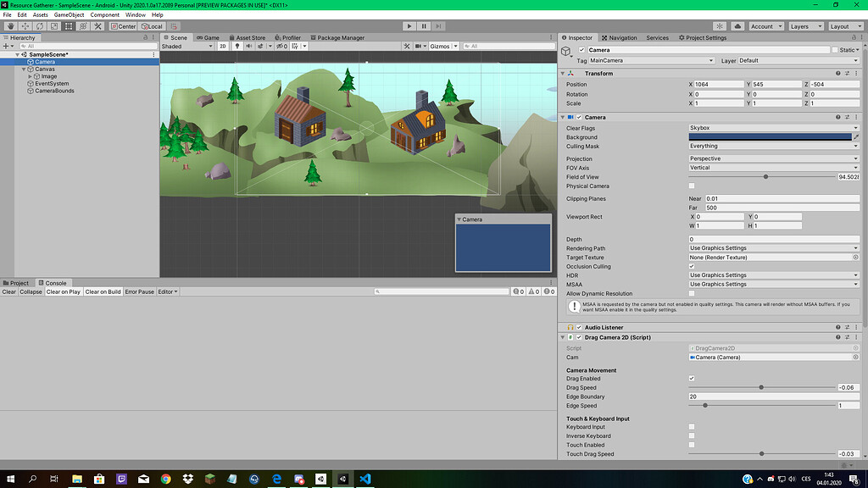The width and height of the screenshot is (868, 488).
Task: Select the Move tool in the toolbar
Action: (x=25, y=25)
